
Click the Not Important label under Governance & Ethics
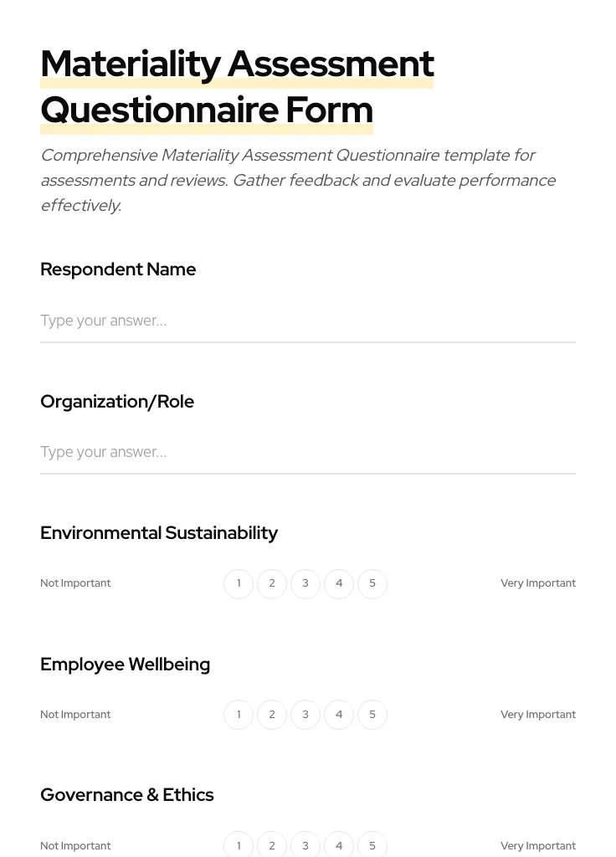pyautogui.click(x=75, y=845)
